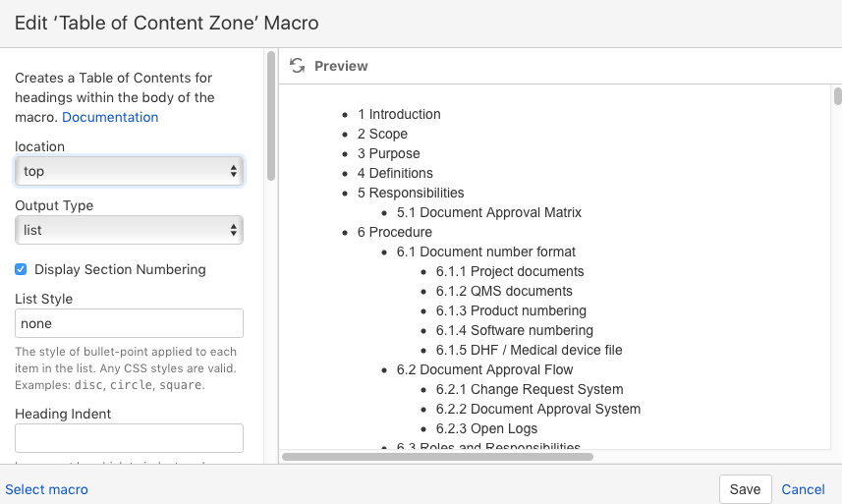This screenshot has width=842, height=504.
Task: Click the List Style input field
Action: (x=129, y=323)
